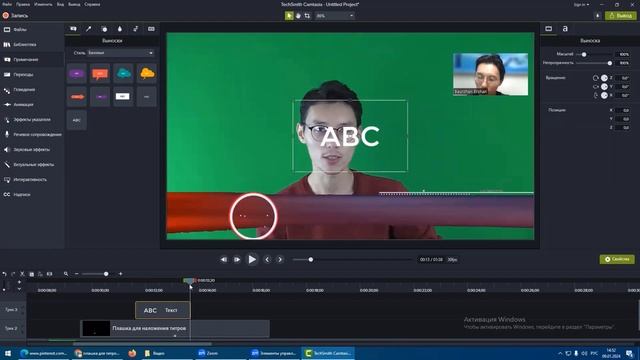Open the Файл menu
The height and width of the screenshot is (360, 640).
(7, 4)
